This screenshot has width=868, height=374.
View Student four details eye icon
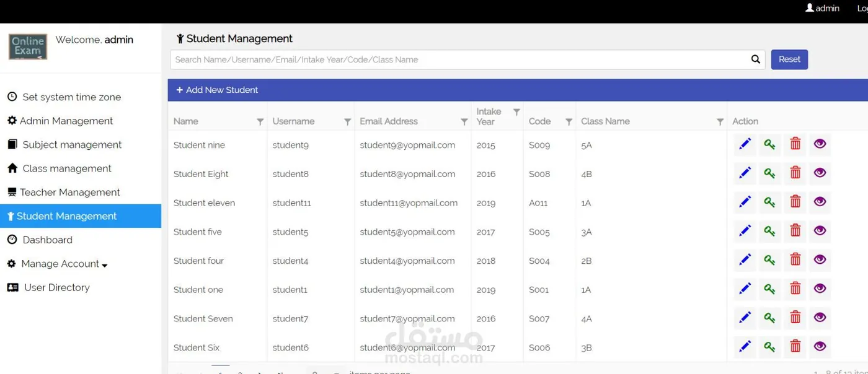[x=820, y=260]
